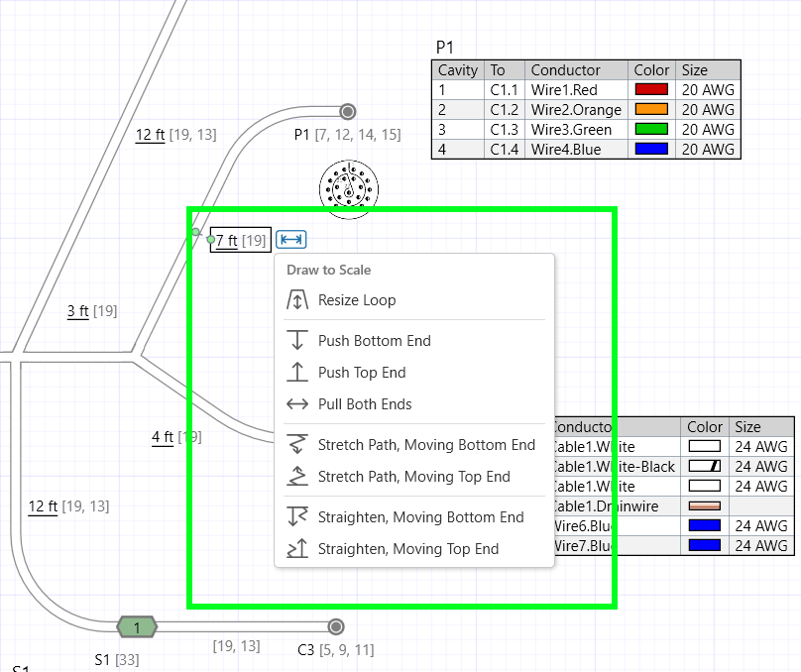Click the blue swatch for Wire4.Blue
Viewport: 801px width, 672px height.
[651, 149]
